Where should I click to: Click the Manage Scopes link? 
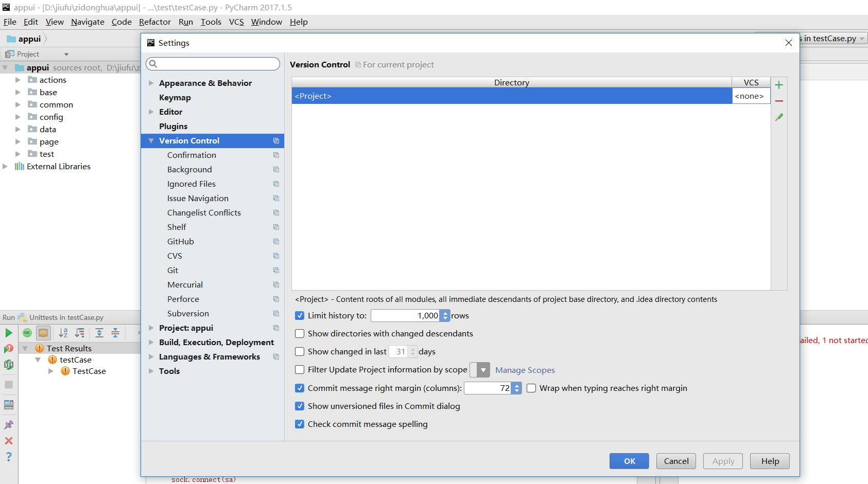coord(525,370)
